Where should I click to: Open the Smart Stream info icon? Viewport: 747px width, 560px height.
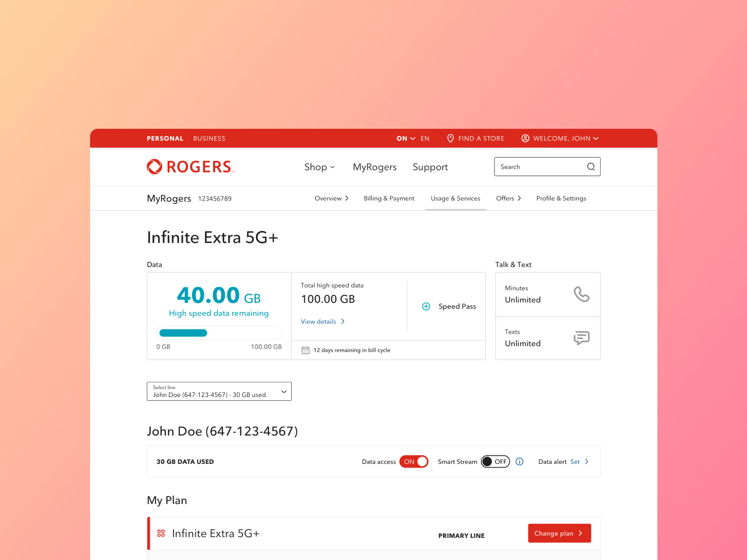(x=520, y=462)
